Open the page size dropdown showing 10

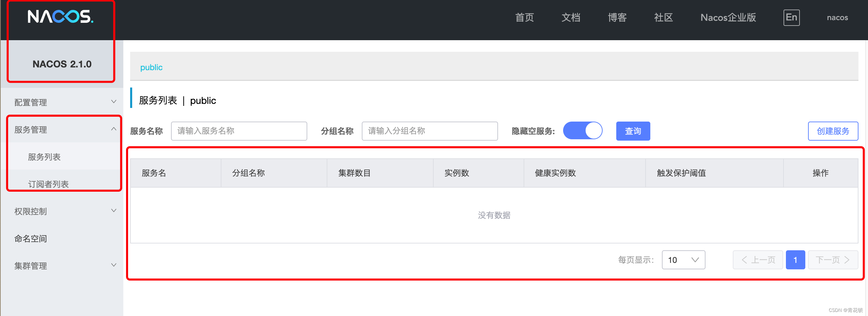683,260
